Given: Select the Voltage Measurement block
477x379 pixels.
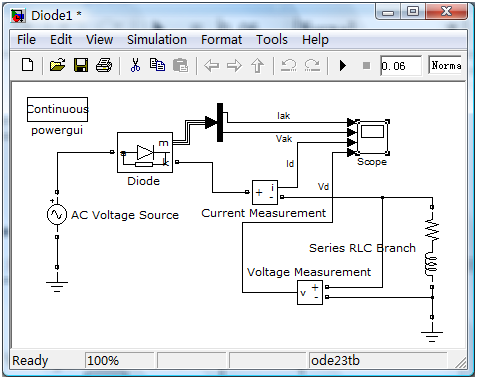Looking at the screenshot, I should (x=310, y=293).
